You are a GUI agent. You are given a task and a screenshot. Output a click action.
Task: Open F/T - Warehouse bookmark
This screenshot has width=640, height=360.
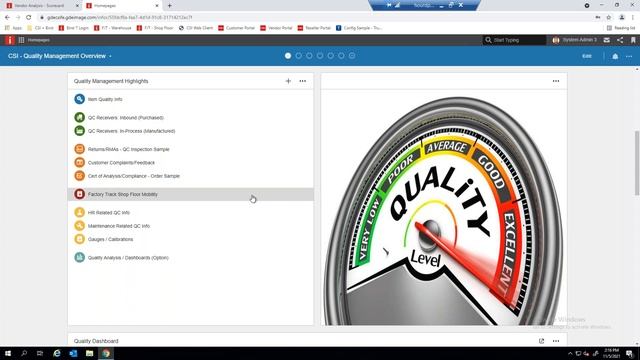[113, 28]
